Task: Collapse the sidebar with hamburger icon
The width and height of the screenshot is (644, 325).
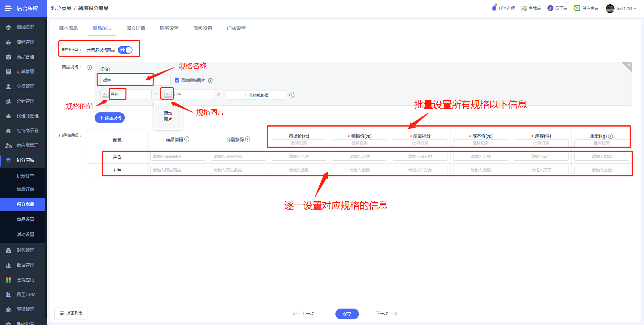Action: click(x=8, y=8)
